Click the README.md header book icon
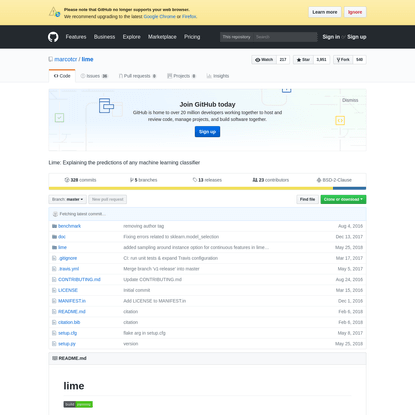The width and height of the screenshot is (415, 415). [x=55, y=358]
